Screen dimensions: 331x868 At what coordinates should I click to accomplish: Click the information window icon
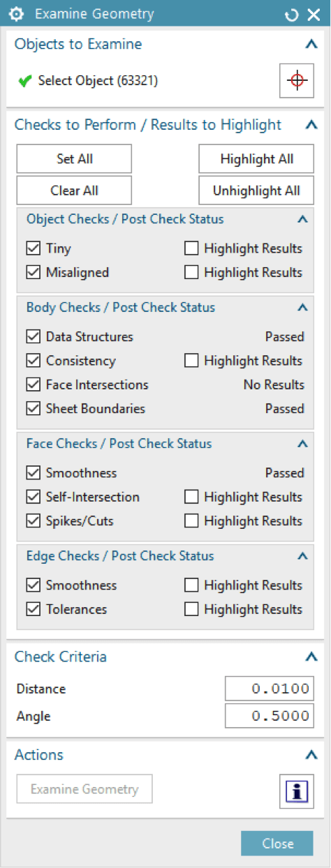pos(297,791)
